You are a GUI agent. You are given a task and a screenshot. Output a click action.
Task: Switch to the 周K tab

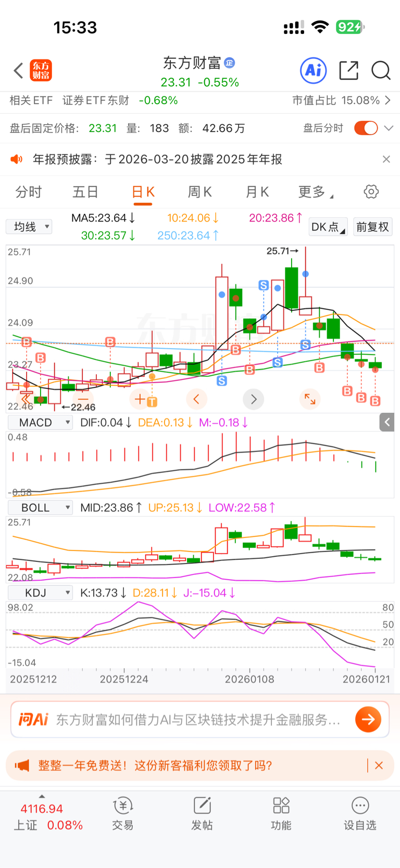click(199, 192)
